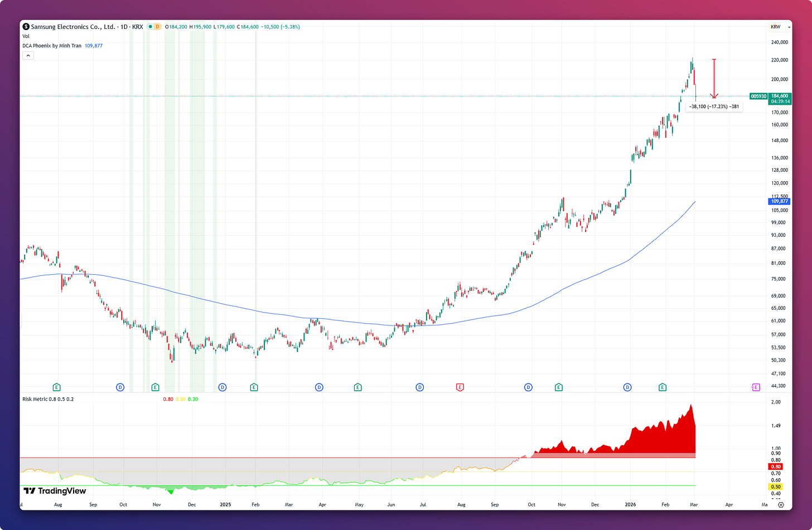Screen dimensions: 812x530
Task: Click the earnings marker near Aug 2024
Action: (x=56, y=387)
